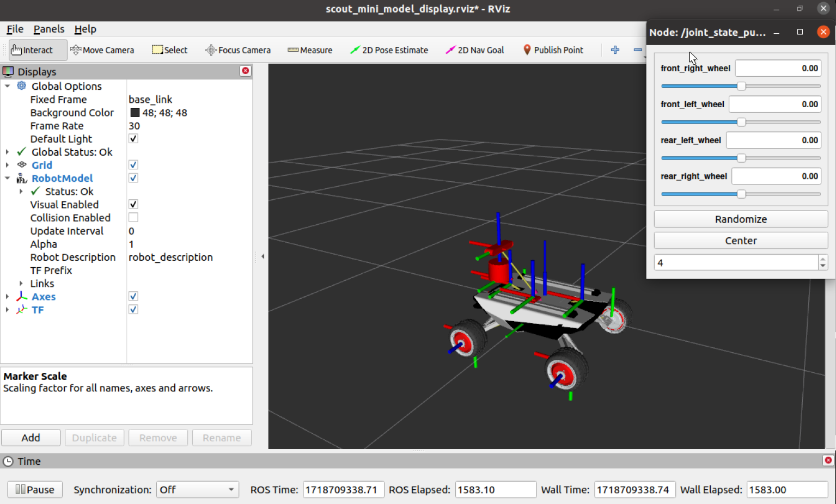
Task: Enable the Collision Enabled checkbox
Action: coord(133,217)
